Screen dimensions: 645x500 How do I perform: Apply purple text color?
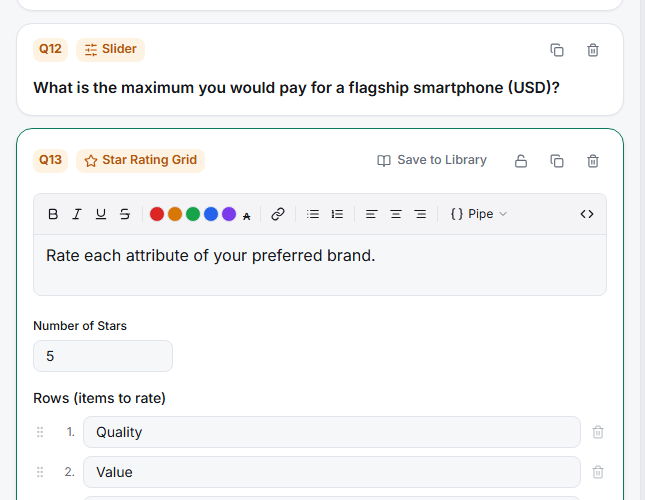point(229,214)
